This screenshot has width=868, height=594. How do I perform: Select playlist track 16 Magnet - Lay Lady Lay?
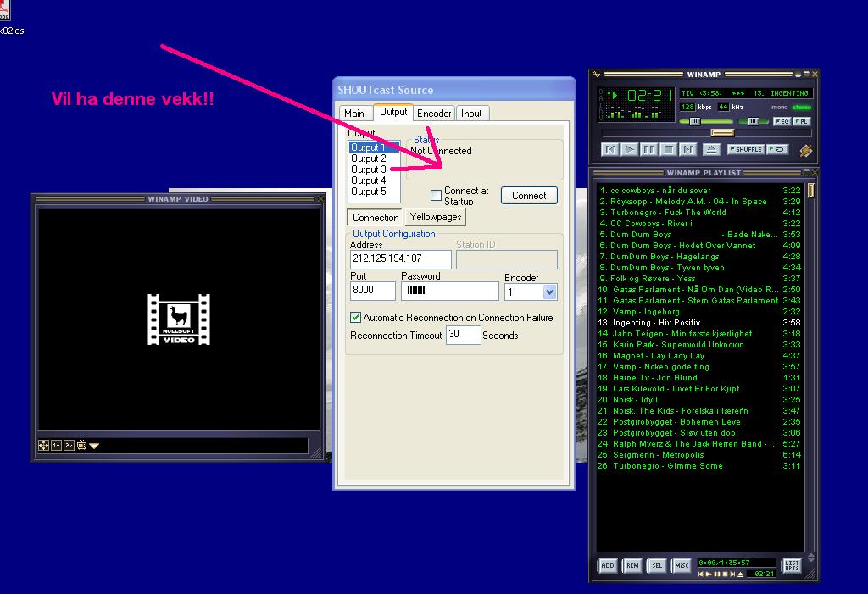[699, 356]
